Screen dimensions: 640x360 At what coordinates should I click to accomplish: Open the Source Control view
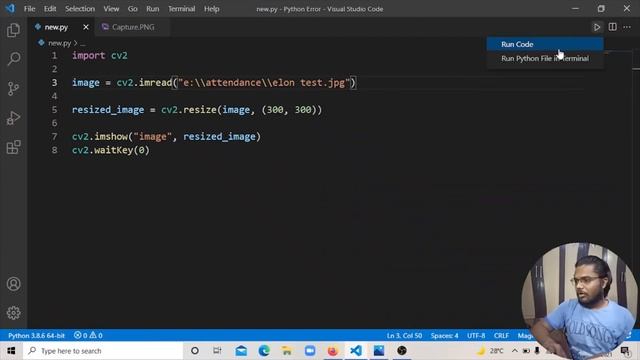click(13, 89)
